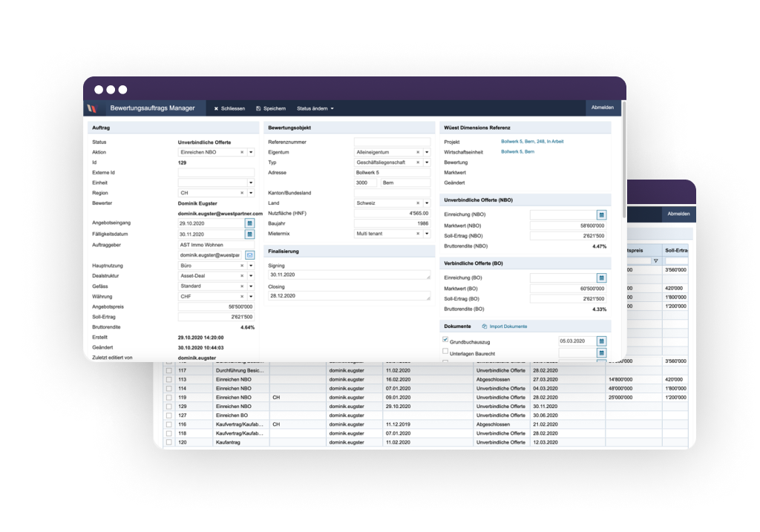
Task: Clear the Eigentum Alleineigentum selection
Action: pos(418,152)
